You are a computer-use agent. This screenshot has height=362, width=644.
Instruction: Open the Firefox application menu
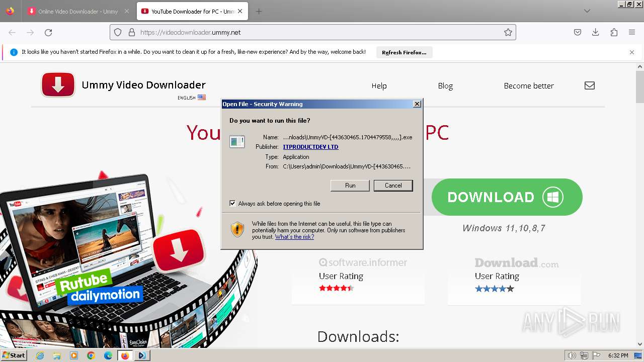pyautogui.click(x=632, y=32)
